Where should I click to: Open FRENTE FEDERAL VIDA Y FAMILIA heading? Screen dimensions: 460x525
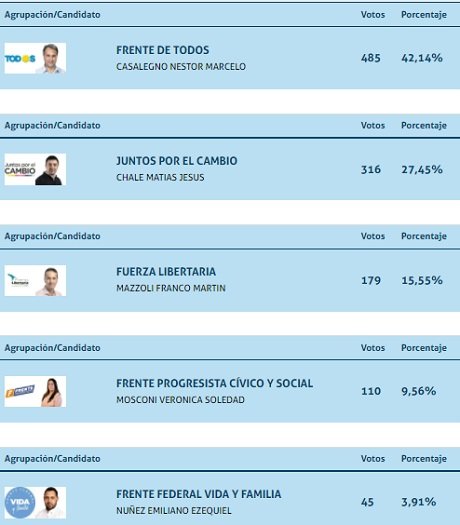click(x=199, y=494)
